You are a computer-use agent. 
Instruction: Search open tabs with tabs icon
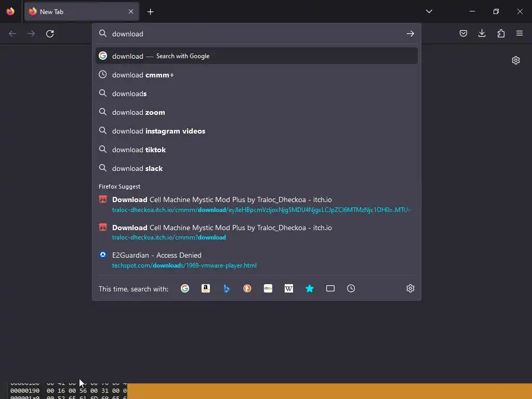click(330, 288)
